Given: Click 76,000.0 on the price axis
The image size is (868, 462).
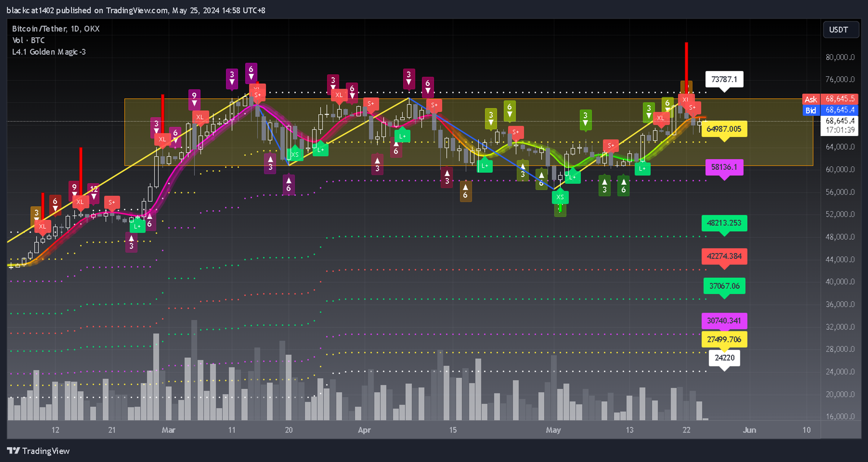Looking at the screenshot, I should 840,79.
